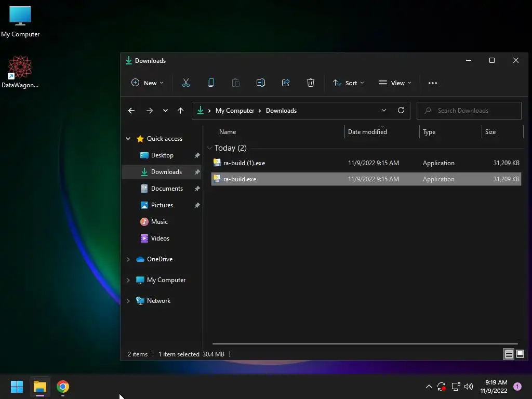The height and width of the screenshot is (399, 532).
Task: Click in the Search Downloads field
Action: pos(469,111)
